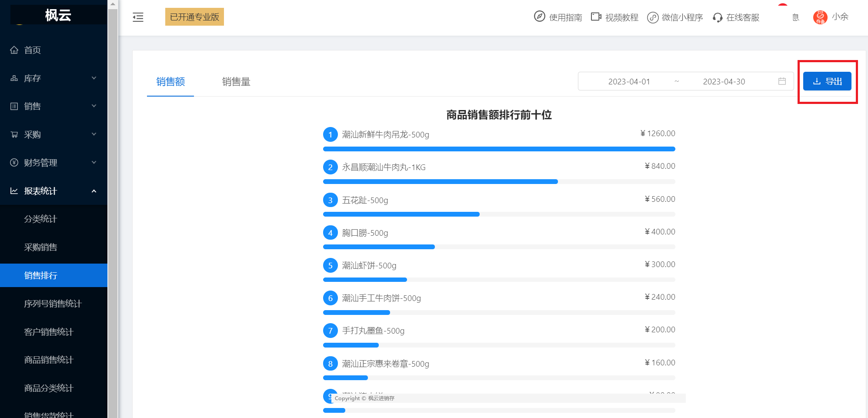
Task: Collapse the 报表统计 submenu chevron
Action: click(94, 191)
